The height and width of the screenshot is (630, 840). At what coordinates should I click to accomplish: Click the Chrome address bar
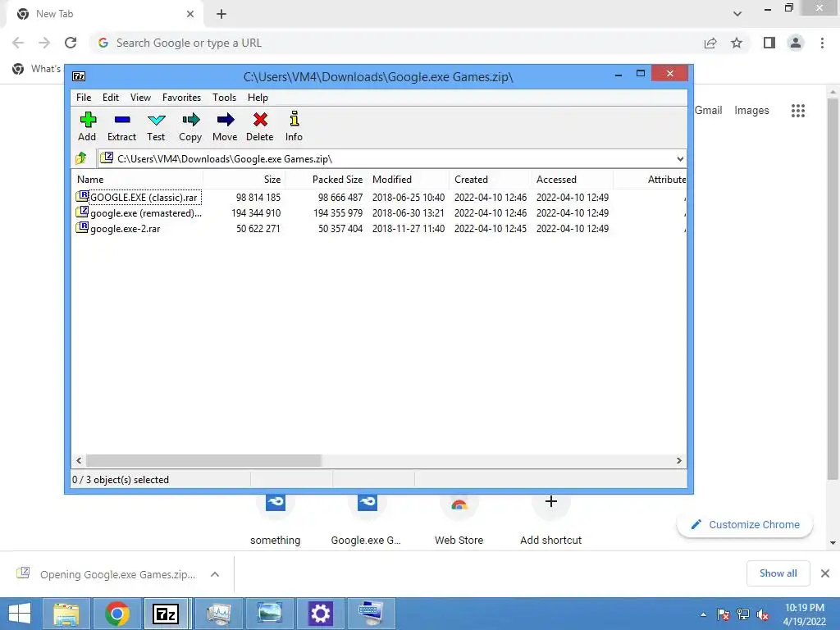pyautogui.click(x=396, y=43)
